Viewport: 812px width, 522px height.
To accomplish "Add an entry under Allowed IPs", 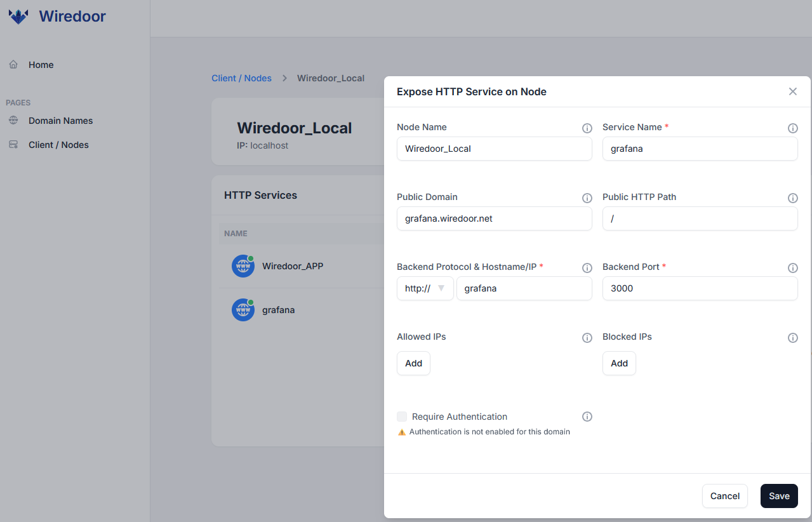I will tap(413, 363).
